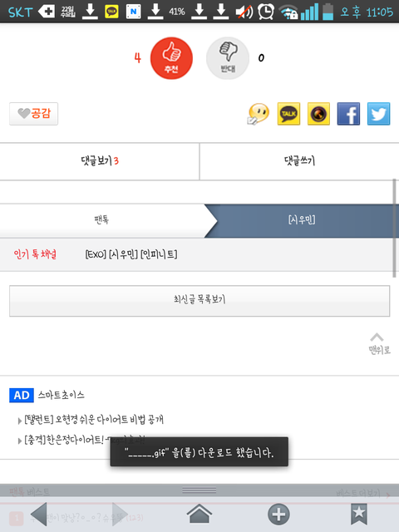Open the [EXO] popular channel link
Image resolution: width=399 pixels, height=532 pixels.
[96, 254]
